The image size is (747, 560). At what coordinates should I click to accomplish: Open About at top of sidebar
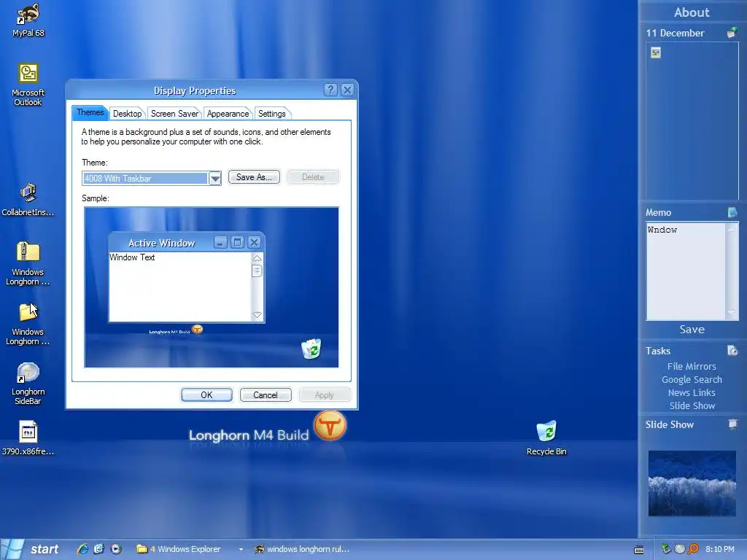click(x=692, y=12)
